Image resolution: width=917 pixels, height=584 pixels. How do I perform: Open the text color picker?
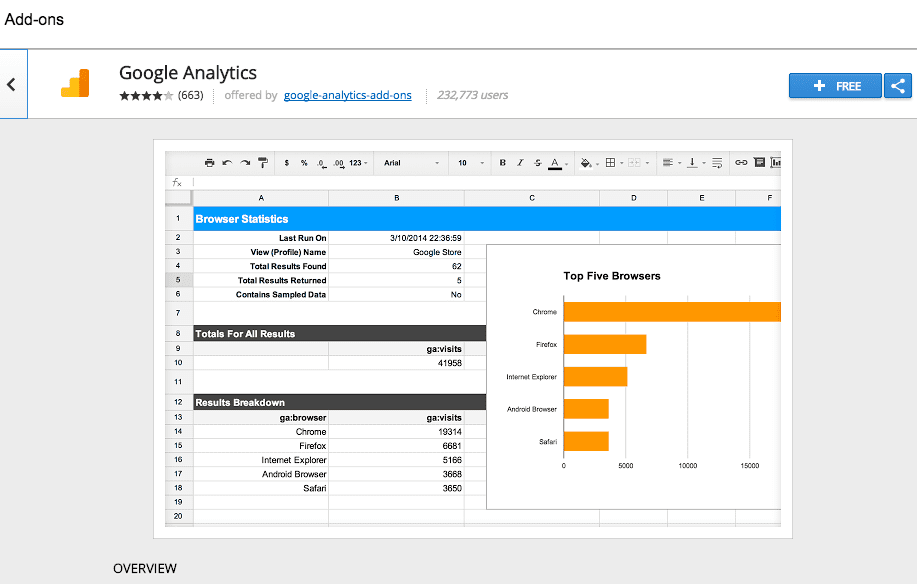[x=556, y=163]
